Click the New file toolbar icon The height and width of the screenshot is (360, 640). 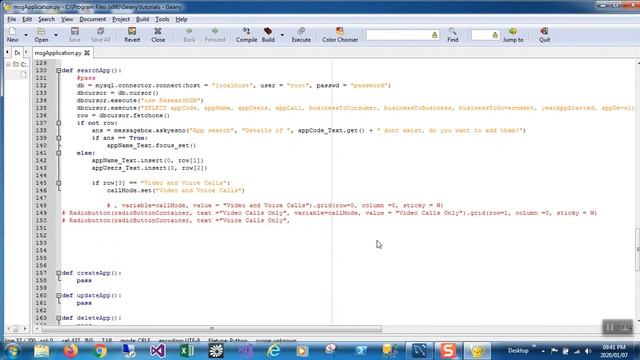[x=12, y=35]
